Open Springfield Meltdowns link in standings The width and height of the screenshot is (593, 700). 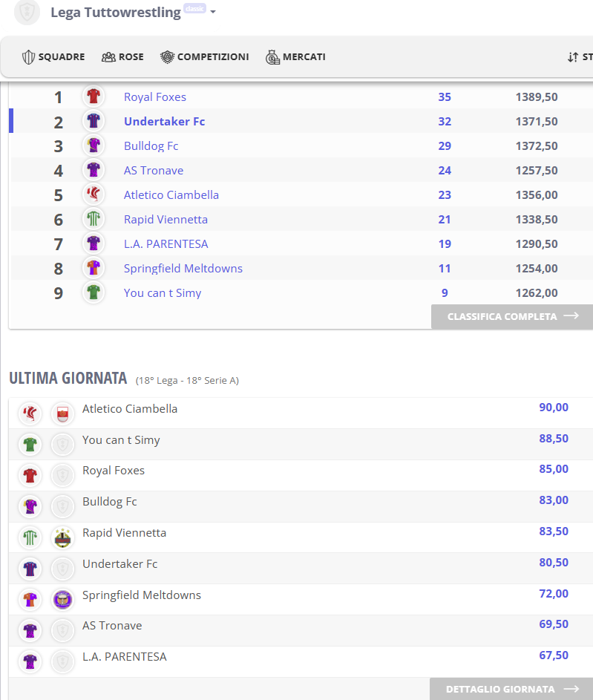(x=183, y=268)
